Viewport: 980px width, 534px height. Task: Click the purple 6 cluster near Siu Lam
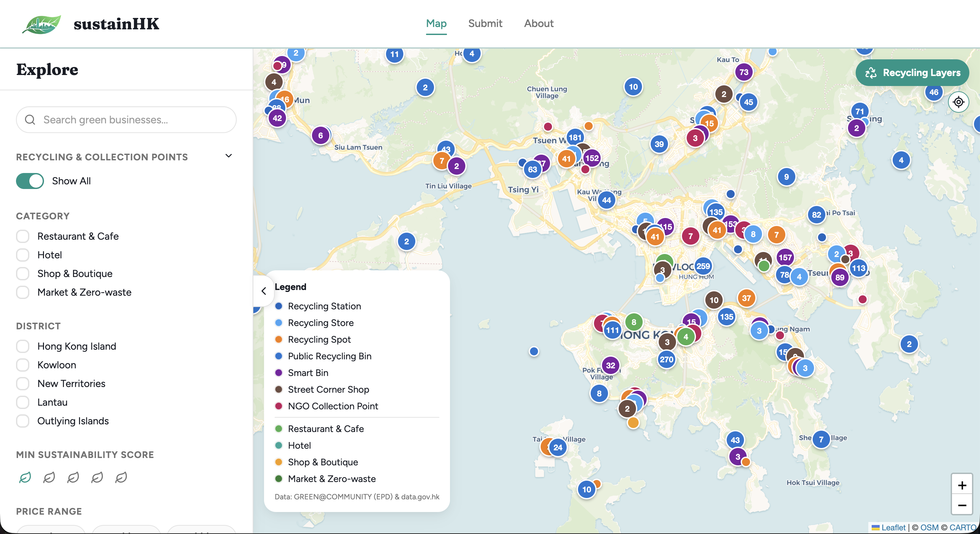(320, 135)
